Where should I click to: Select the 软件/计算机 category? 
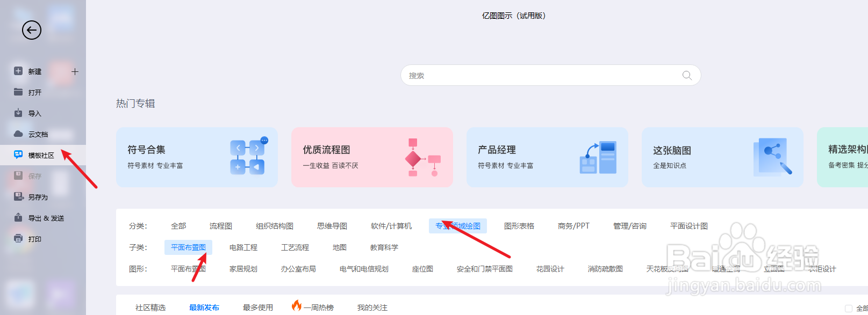(x=391, y=226)
